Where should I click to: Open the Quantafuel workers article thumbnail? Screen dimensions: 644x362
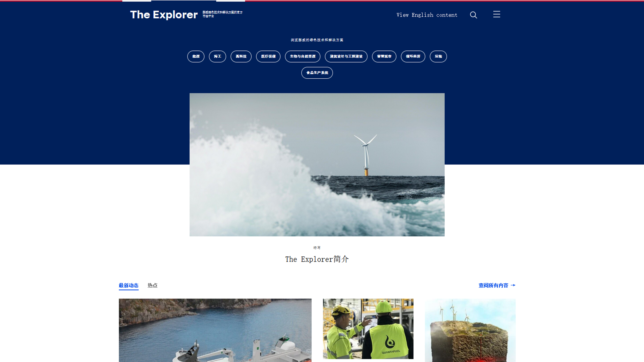[x=368, y=328]
